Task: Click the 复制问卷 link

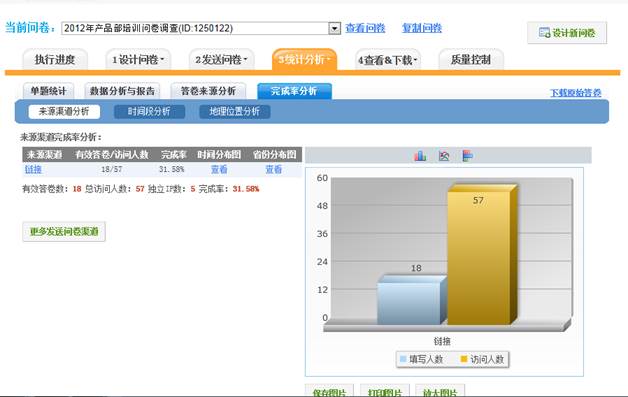Action: click(x=422, y=28)
